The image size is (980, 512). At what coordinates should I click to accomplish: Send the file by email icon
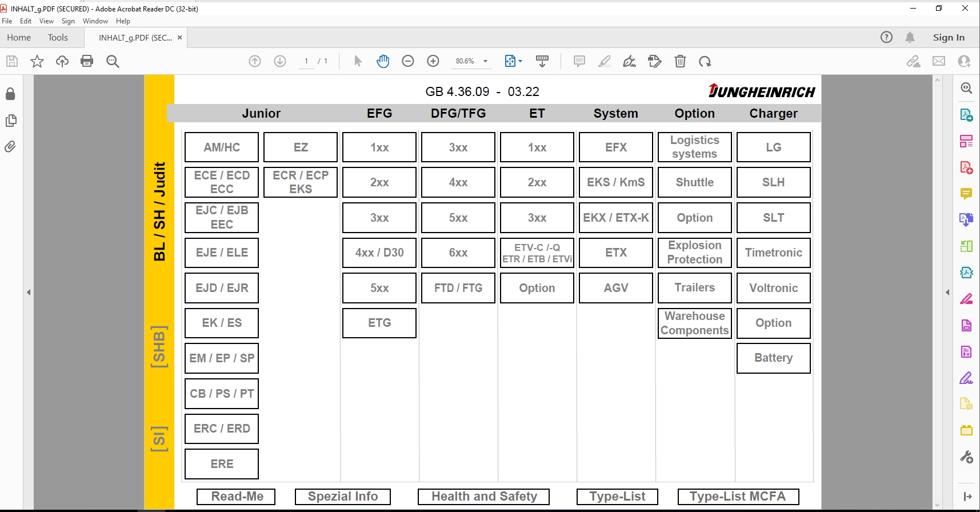939,61
